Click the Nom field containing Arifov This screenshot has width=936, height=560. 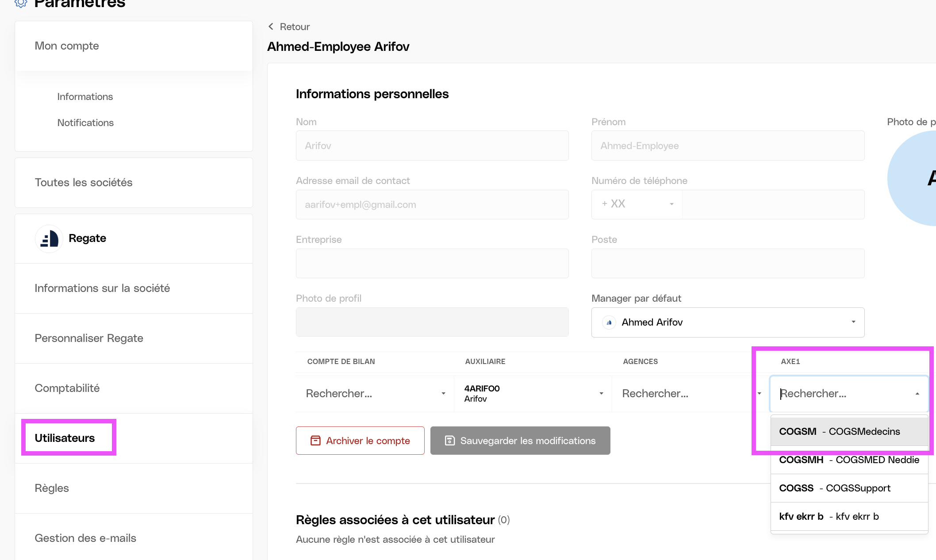(432, 146)
